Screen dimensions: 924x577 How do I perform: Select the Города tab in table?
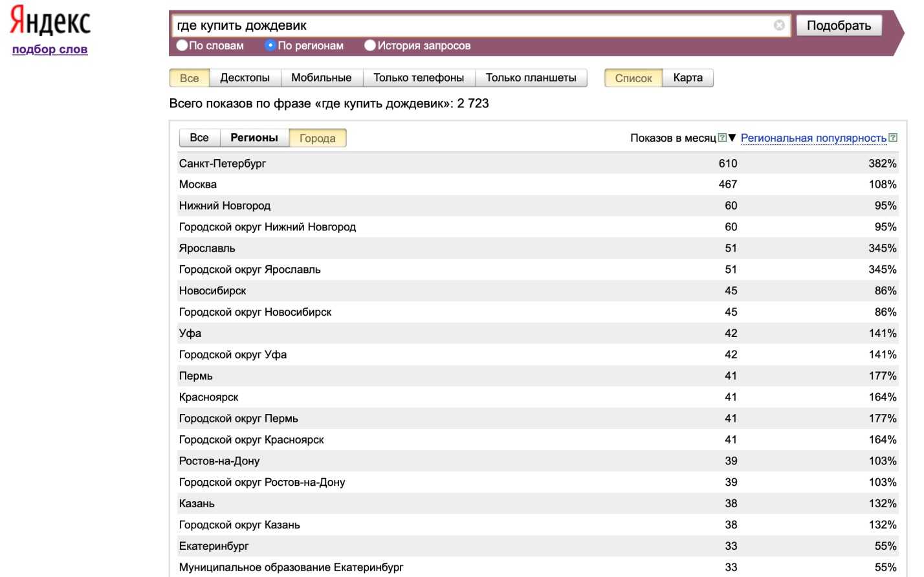(x=317, y=138)
